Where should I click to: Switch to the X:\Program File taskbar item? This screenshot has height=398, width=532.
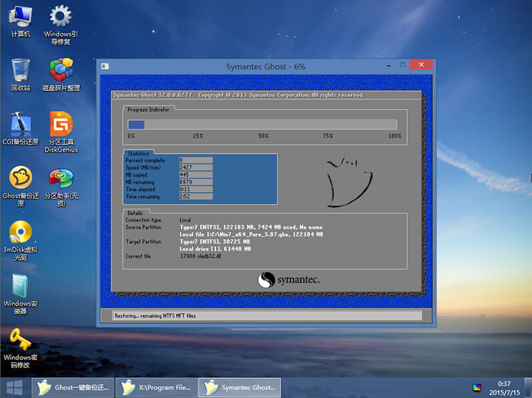pyautogui.click(x=156, y=387)
